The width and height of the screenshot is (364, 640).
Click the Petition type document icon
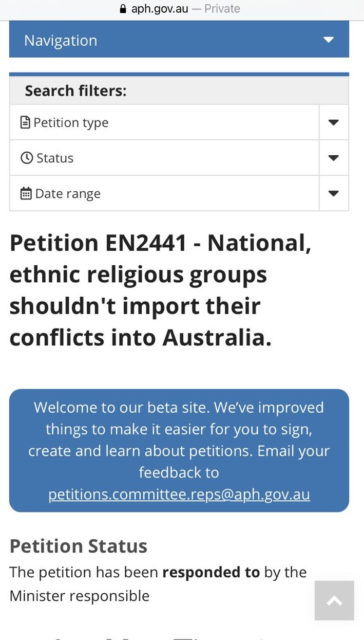(25, 122)
